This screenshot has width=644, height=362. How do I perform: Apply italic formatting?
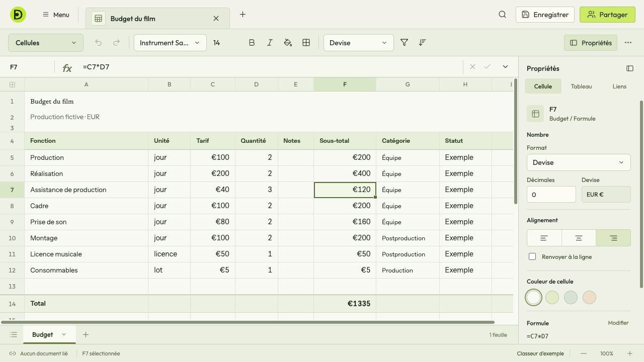pos(270,43)
